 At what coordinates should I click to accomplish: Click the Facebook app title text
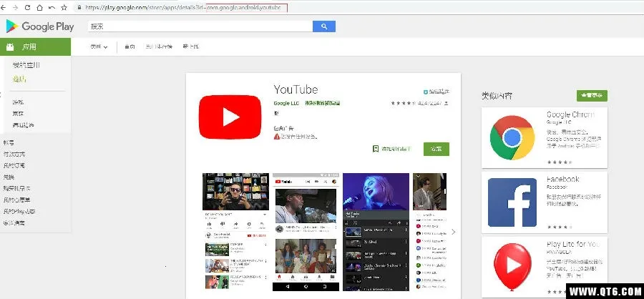pyautogui.click(x=562, y=179)
